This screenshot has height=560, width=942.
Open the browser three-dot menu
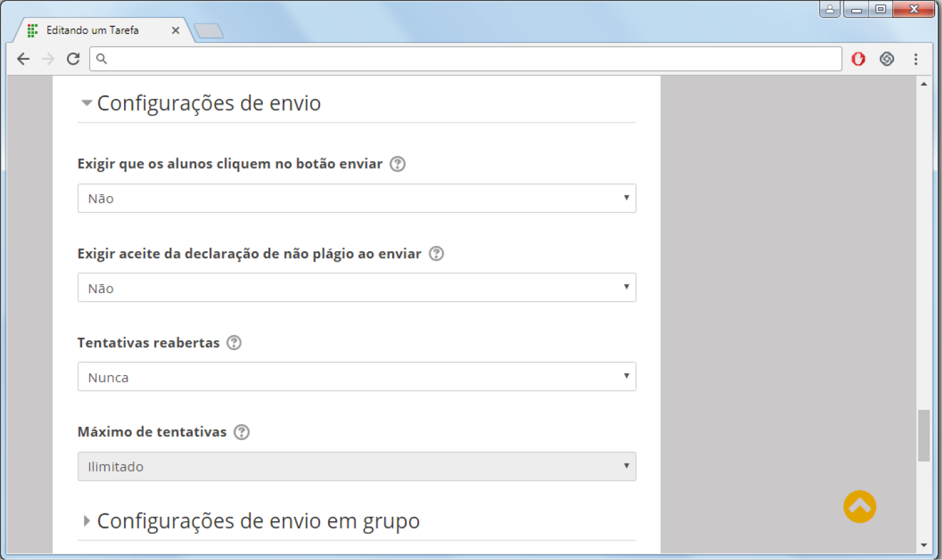pos(916,59)
